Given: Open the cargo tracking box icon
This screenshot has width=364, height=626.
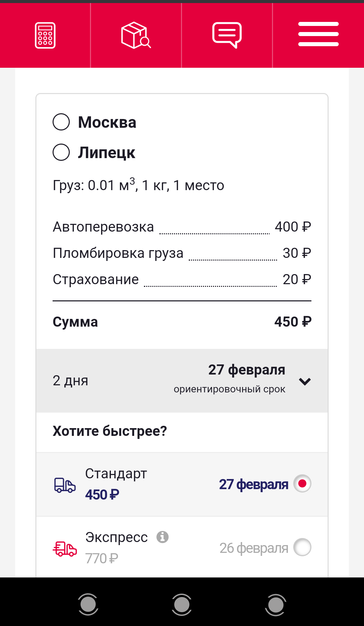Looking at the screenshot, I should (136, 35).
